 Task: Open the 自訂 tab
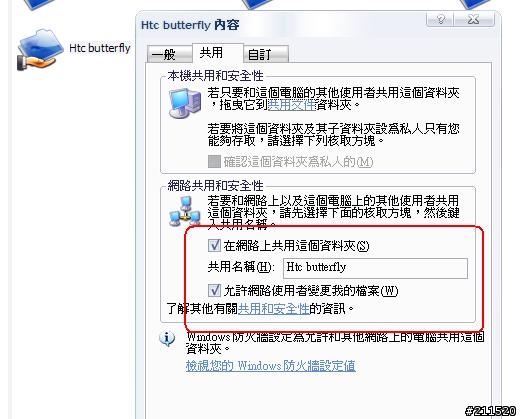[x=266, y=54]
